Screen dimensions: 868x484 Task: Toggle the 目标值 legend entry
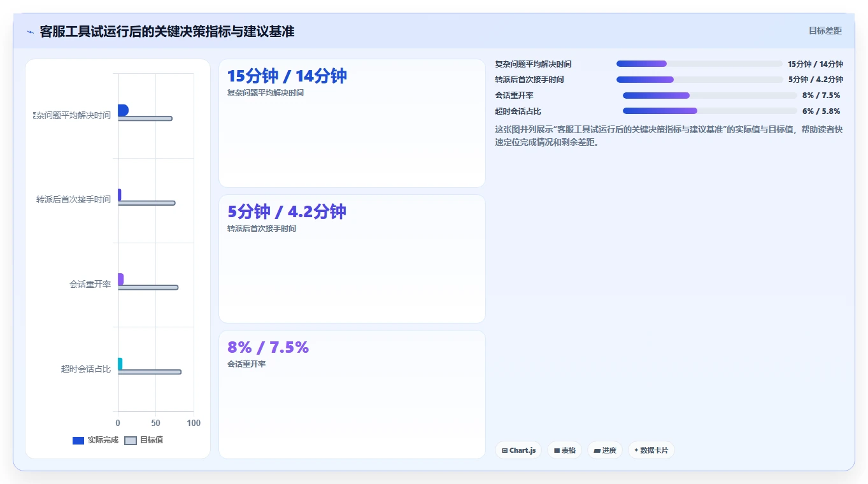coord(143,440)
